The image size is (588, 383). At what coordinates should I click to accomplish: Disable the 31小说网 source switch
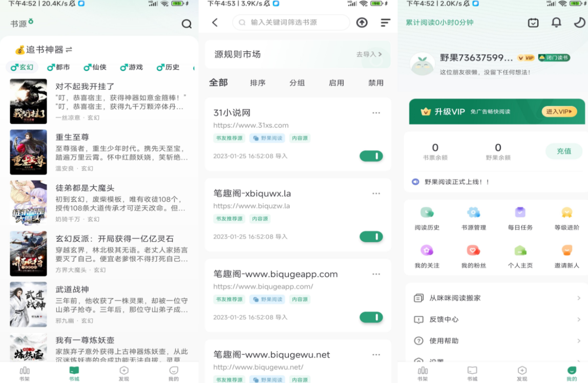(x=370, y=156)
